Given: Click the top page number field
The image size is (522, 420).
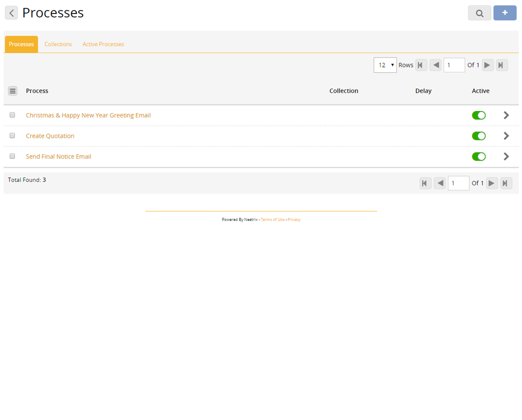Looking at the screenshot, I should tap(454, 65).
